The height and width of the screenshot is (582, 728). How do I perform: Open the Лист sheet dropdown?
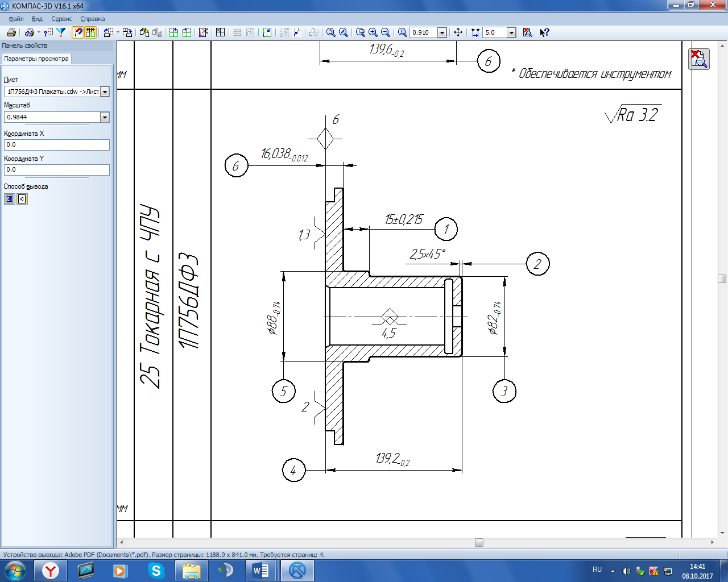[x=105, y=92]
